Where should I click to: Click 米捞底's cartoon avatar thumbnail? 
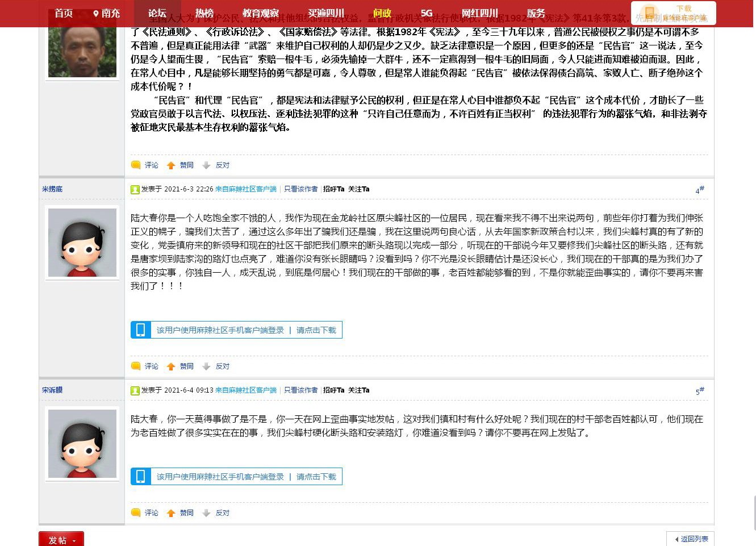click(82, 243)
